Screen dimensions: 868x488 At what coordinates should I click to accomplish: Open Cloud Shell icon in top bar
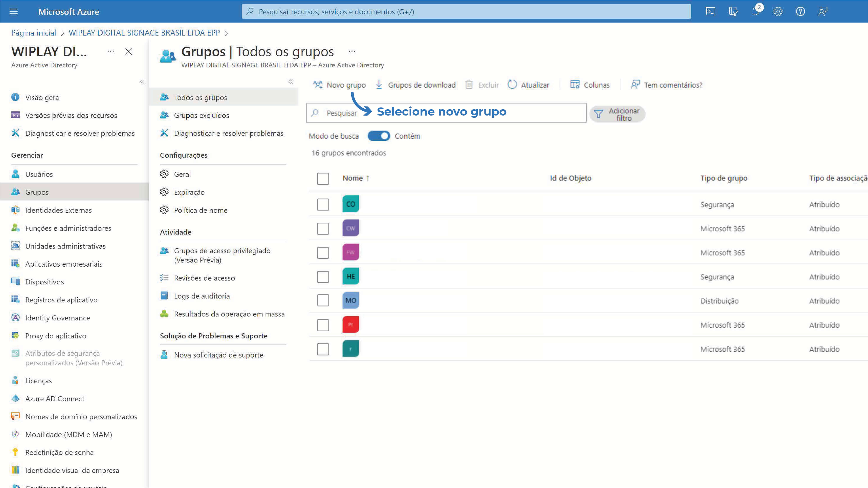coord(710,11)
